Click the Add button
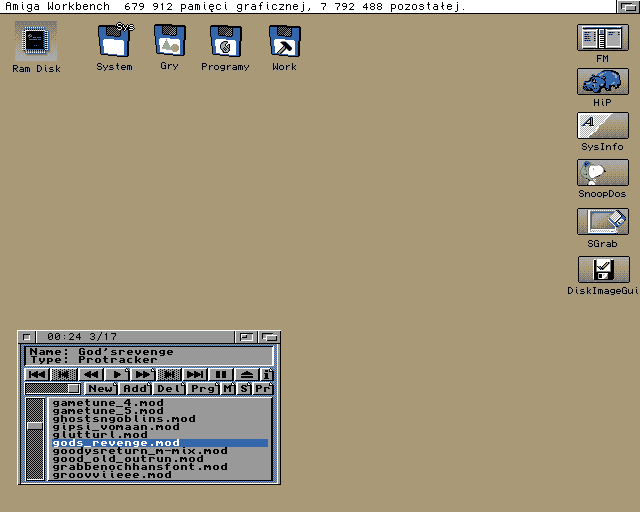 (x=136, y=389)
